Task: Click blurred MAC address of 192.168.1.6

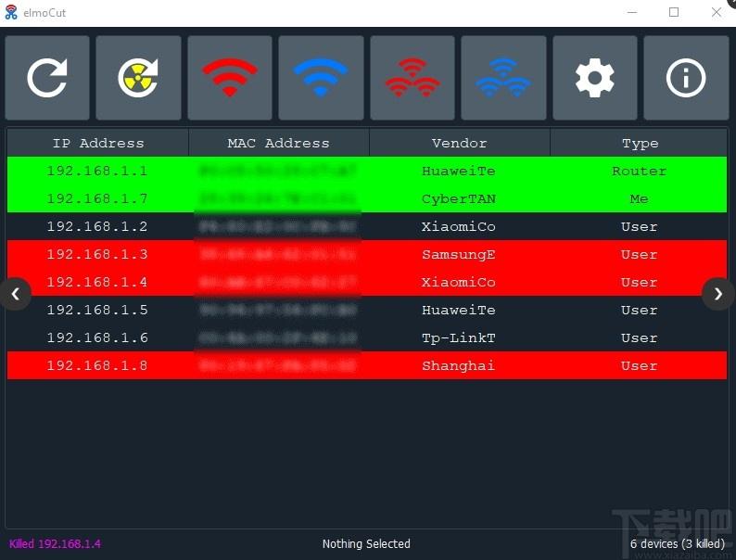Action: tap(278, 337)
